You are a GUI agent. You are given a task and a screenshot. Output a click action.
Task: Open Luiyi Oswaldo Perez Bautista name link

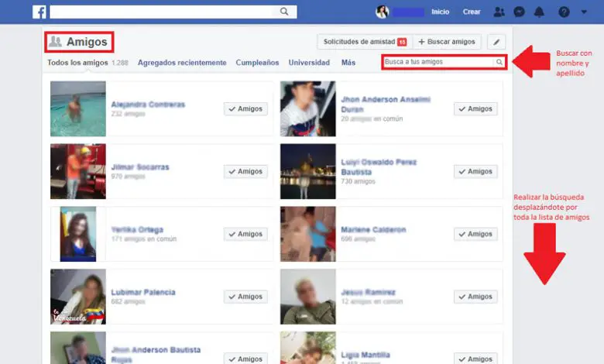click(379, 167)
